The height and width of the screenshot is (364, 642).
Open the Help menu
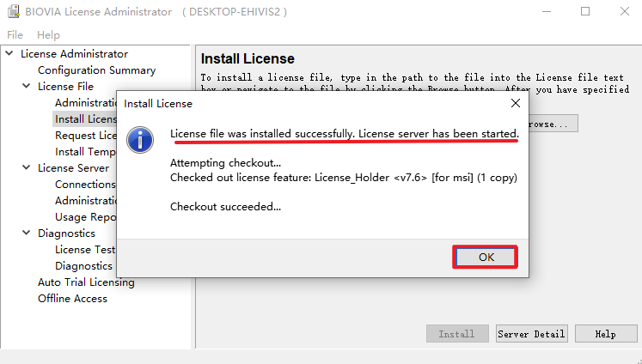(x=49, y=35)
